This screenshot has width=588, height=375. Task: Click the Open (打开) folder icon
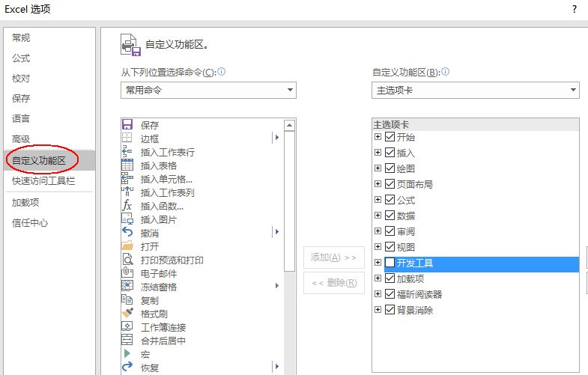coord(127,246)
